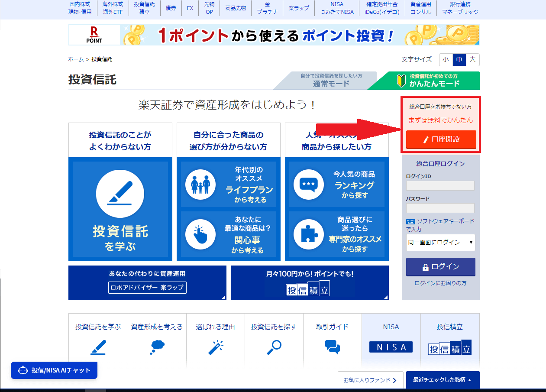Image resolution: width=546 pixels, height=392 pixels.
Task: Click the beginner leaf mark icon
Action: coord(401,81)
